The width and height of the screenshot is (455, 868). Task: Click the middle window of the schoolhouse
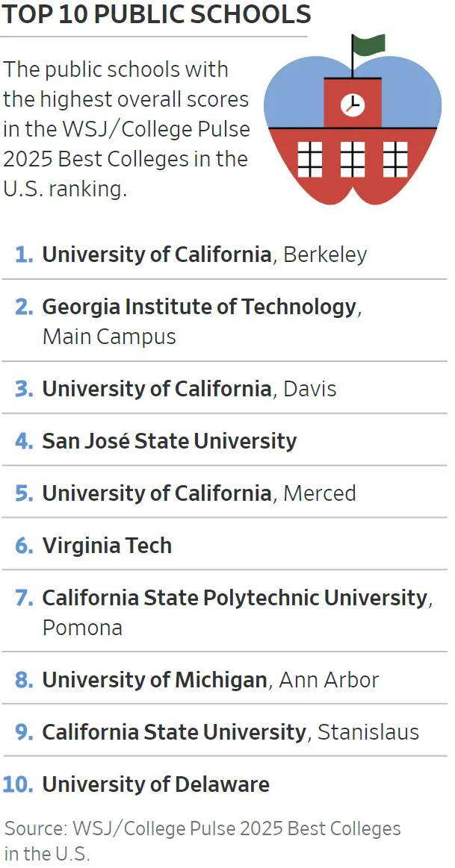352,158
